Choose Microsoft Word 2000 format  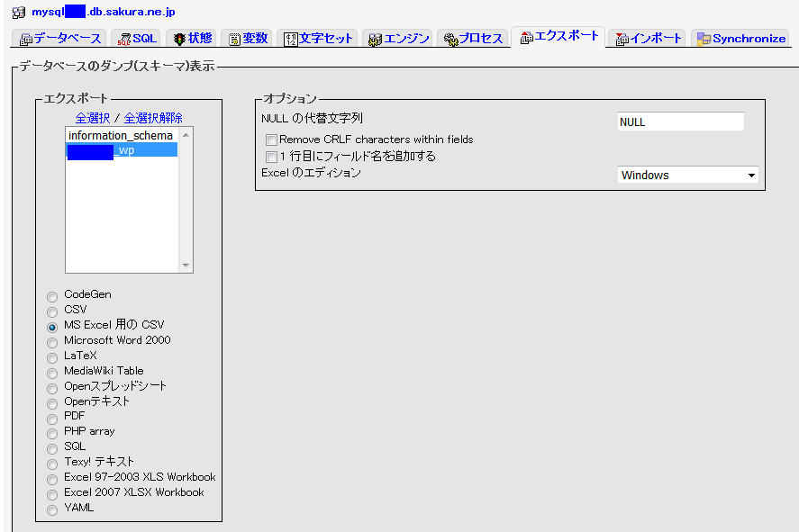pos(52,342)
